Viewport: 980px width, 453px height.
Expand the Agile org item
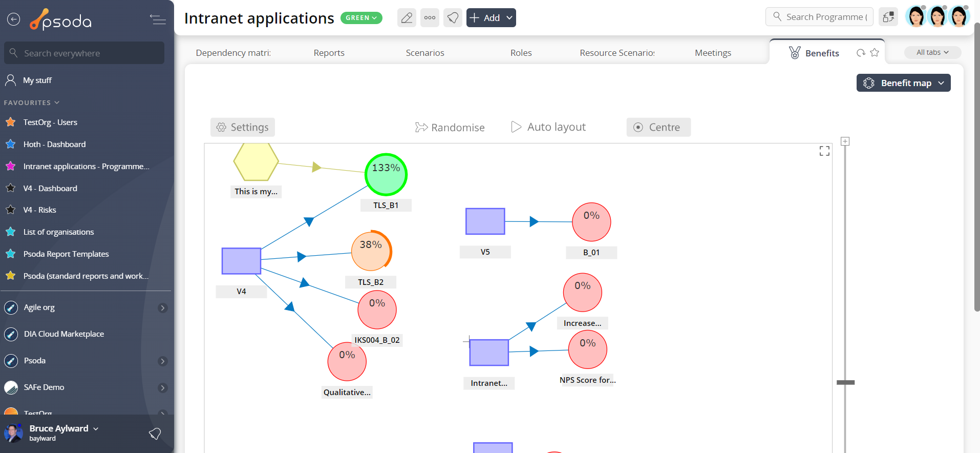click(163, 308)
